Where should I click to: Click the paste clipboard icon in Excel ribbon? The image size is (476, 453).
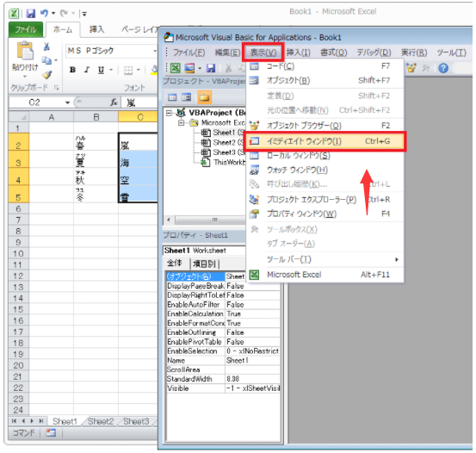[25, 51]
